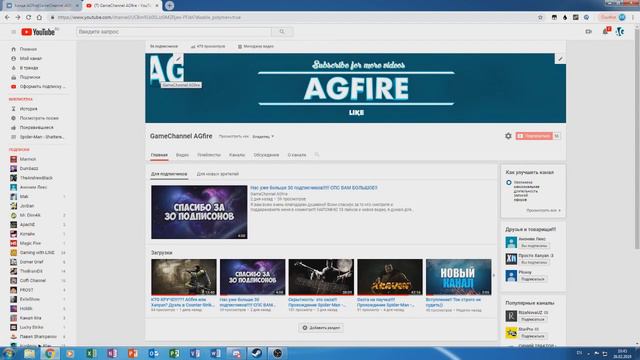Click the browser back arrow
The image size is (640, 360).
click(7, 17)
